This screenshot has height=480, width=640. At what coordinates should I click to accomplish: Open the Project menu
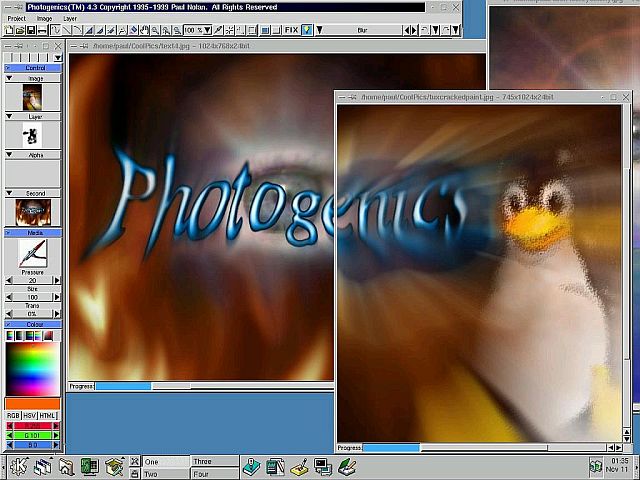pyautogui.click(x=16, y=18)
